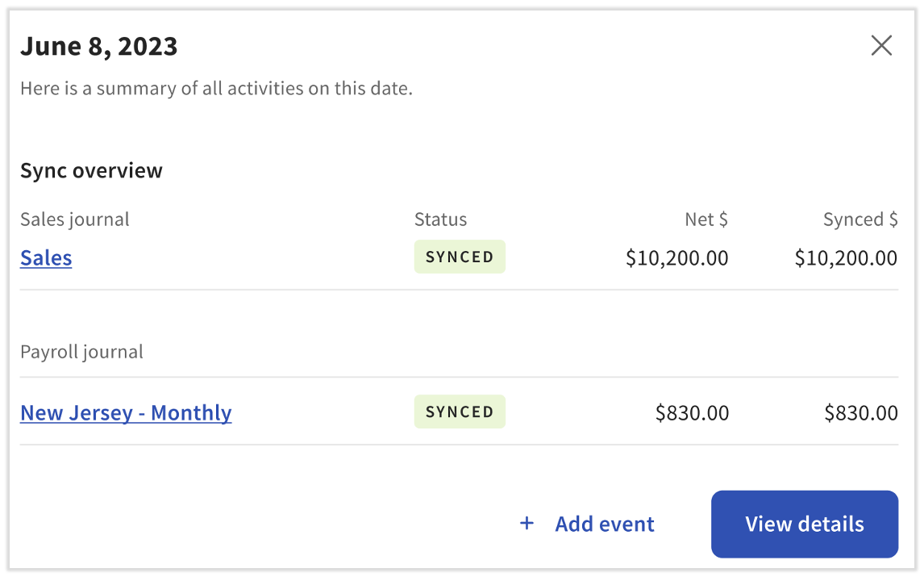Select the Sales net amount $10,200.00
The height and width of the screenshot is (581, 924).
677,258
